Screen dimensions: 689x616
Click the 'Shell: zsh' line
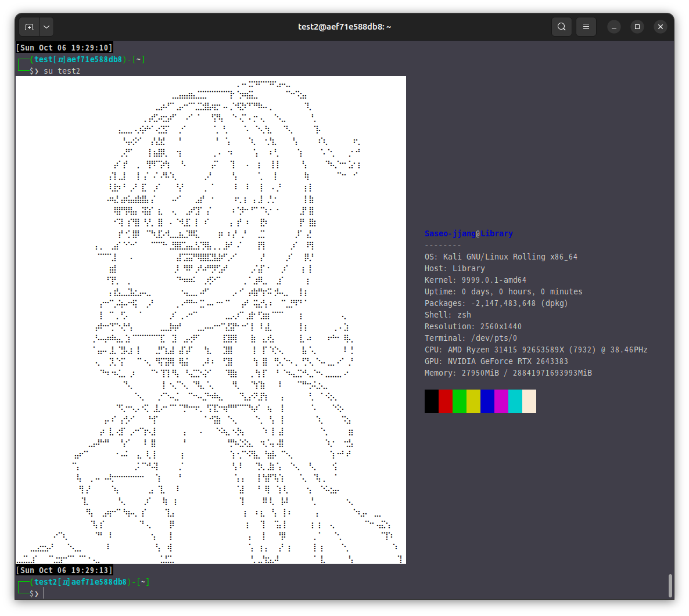[448, 315]
